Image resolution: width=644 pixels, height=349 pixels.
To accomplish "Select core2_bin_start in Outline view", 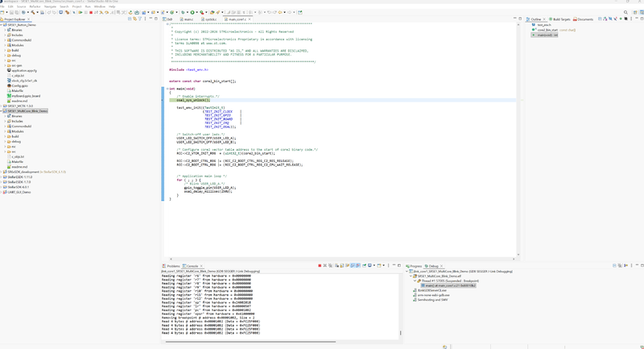I will [x=547, y=30].
